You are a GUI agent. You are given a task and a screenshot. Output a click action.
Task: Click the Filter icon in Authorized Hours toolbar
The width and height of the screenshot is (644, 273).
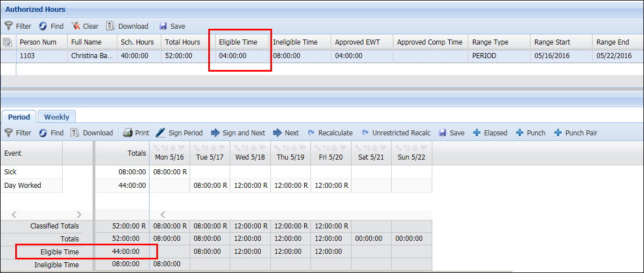click(x=8, y=26)
